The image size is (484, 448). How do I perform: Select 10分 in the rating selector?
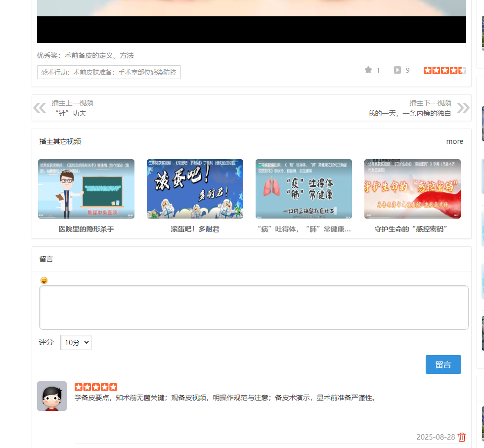[x=76, y=342]
